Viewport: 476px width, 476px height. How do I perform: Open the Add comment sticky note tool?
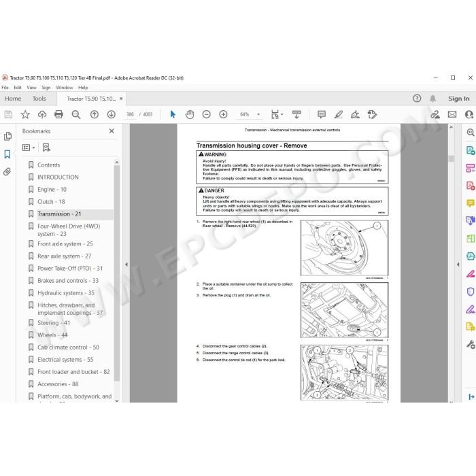click(x=322, y=114)
